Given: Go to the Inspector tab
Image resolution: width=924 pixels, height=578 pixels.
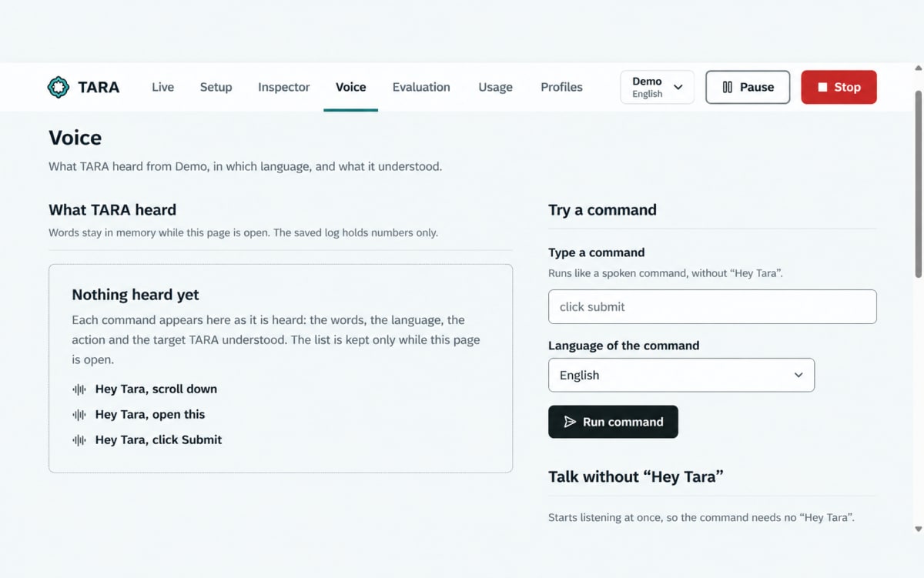Looking at the screenshot, I should click(x=284, y=87).
